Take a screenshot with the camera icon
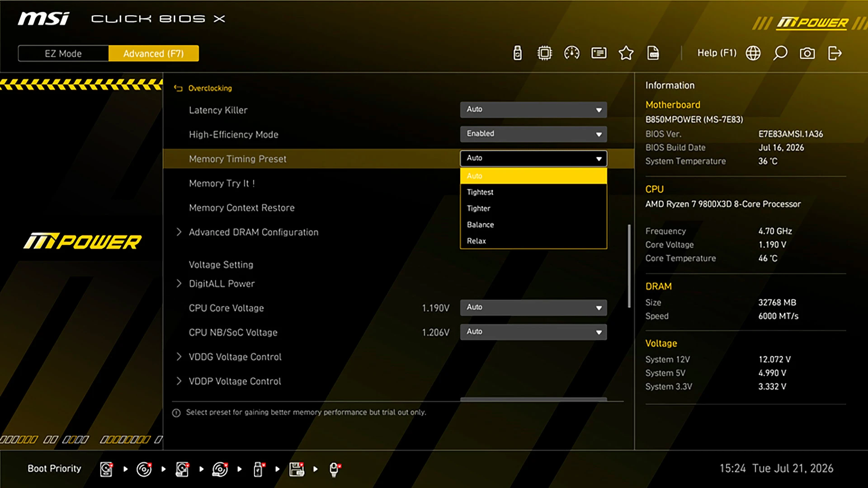Screen dimensions: 868x488 (807, 53)
